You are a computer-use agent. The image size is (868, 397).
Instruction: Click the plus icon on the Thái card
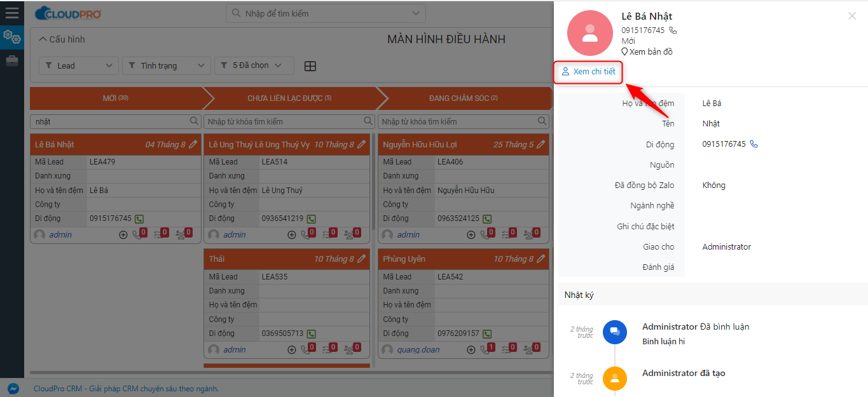pos(292,349)
